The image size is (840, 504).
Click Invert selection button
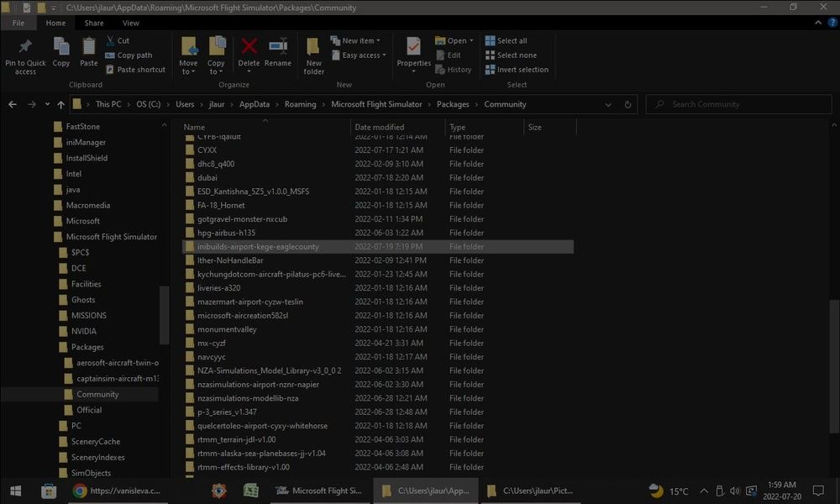(522, 70)
